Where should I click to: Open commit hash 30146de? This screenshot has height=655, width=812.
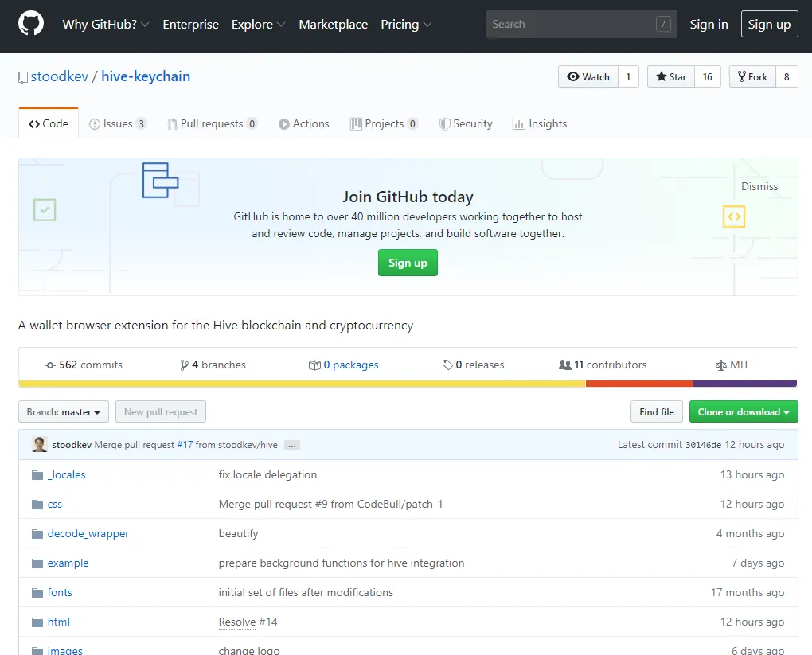click(x=703, y=445)
